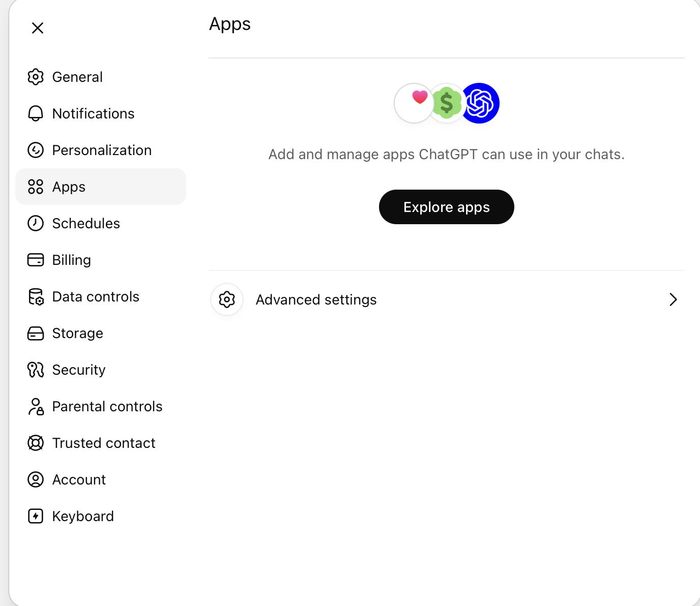The height and width of the screenshot is (606, 700).
Task: Click the Personalization icon in sidebar
Action: coord(36,150)
